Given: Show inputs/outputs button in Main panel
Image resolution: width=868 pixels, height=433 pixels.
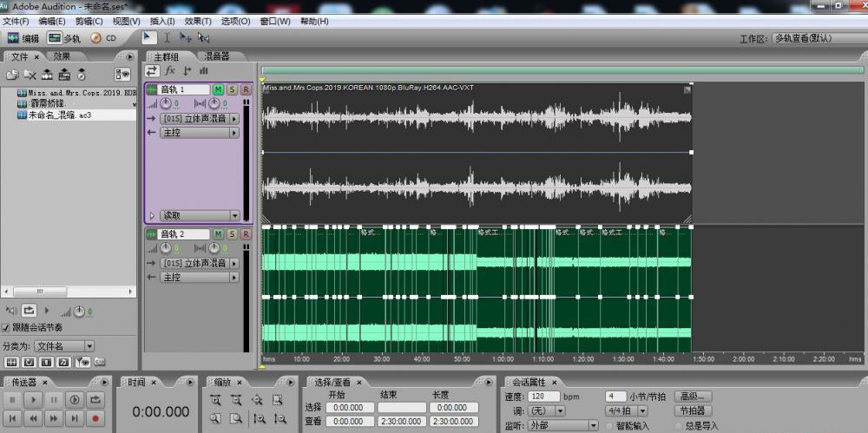Looking at the screenshot, I should pos(152,71).
